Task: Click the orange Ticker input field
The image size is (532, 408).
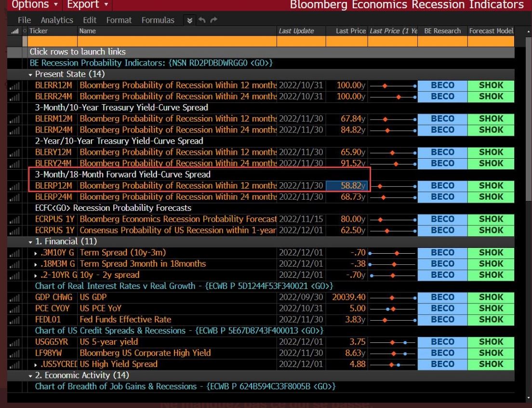Action: (52, 41)
